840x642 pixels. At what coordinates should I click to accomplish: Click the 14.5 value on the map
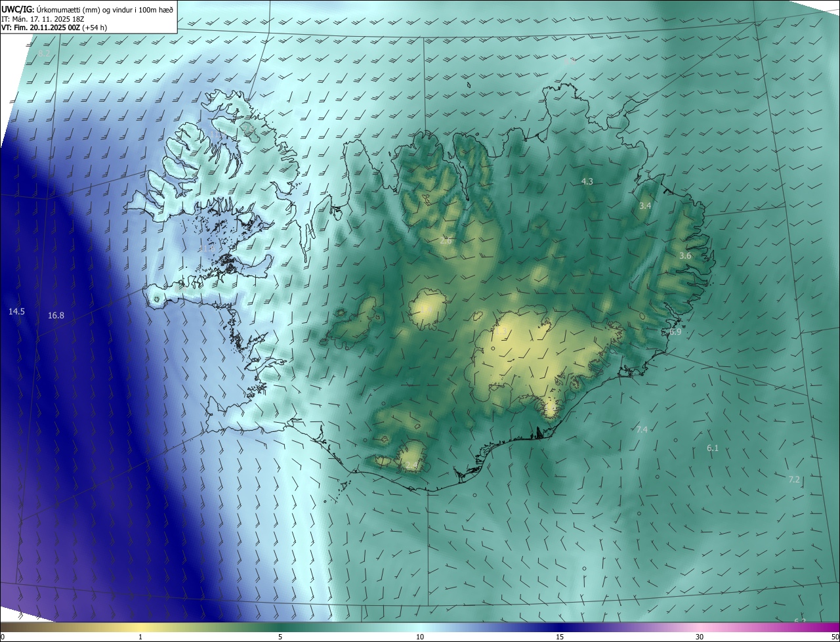[x=16, y=311]
